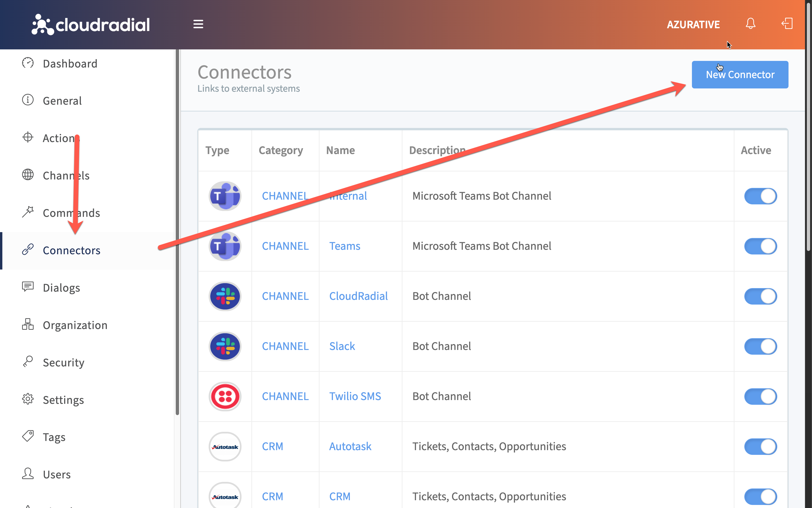
Task: Click the Dashboard gauge icon
Action: tap(28, 63)
